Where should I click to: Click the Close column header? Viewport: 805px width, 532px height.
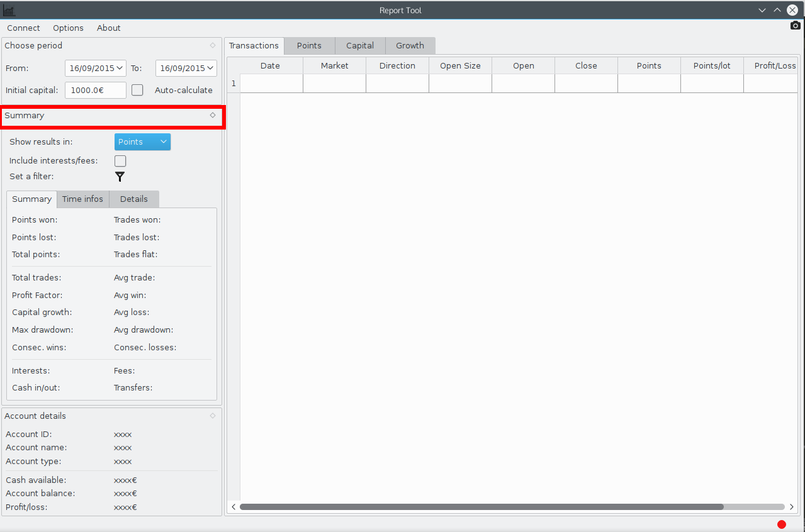point(586,65)
